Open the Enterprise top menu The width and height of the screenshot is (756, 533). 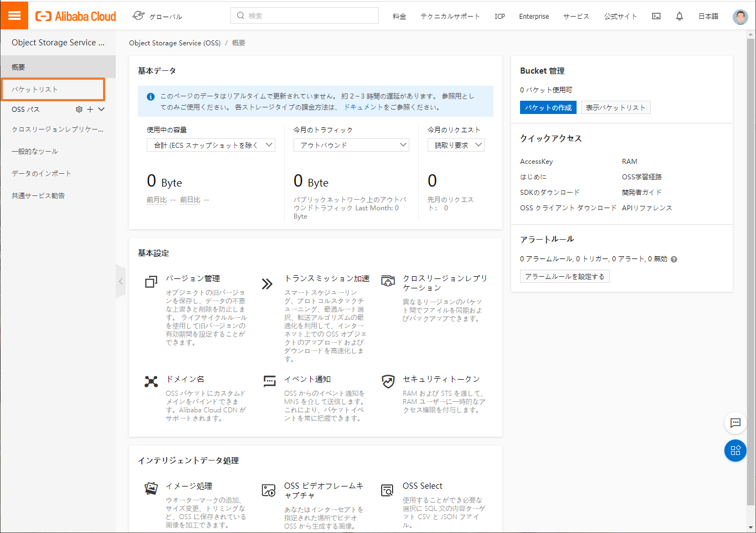click(x=534, y=17)
